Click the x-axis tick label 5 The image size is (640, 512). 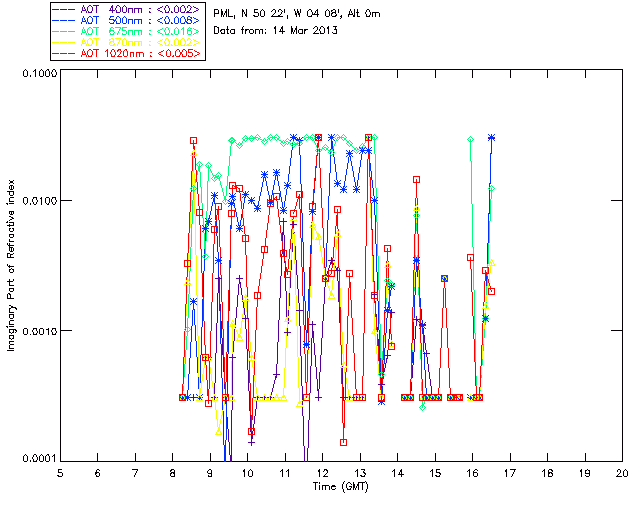tap(60, 472)
